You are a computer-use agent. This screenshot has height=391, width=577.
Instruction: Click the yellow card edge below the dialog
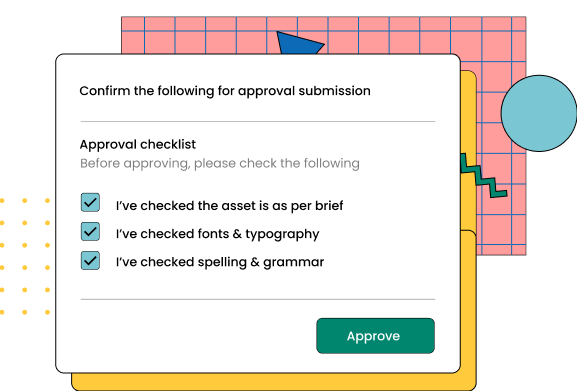click(x=265, y=382)
